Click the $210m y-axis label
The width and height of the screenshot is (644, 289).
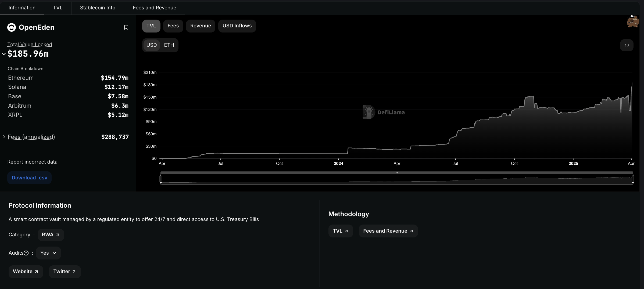150,73
